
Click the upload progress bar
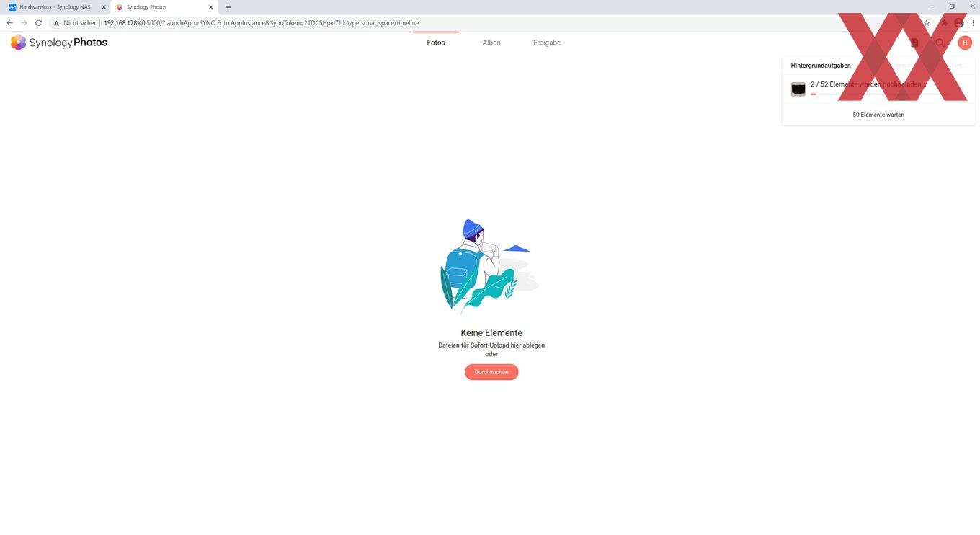pos(886,94)
